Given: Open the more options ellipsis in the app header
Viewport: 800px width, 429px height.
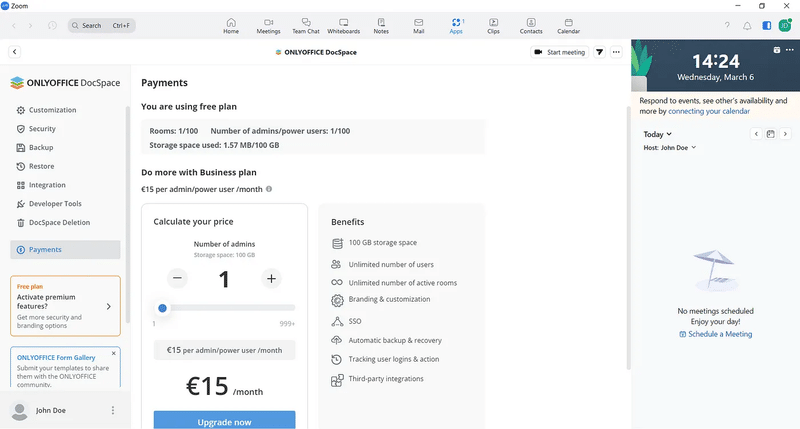Looking at the screenshot, I should 616,52.
